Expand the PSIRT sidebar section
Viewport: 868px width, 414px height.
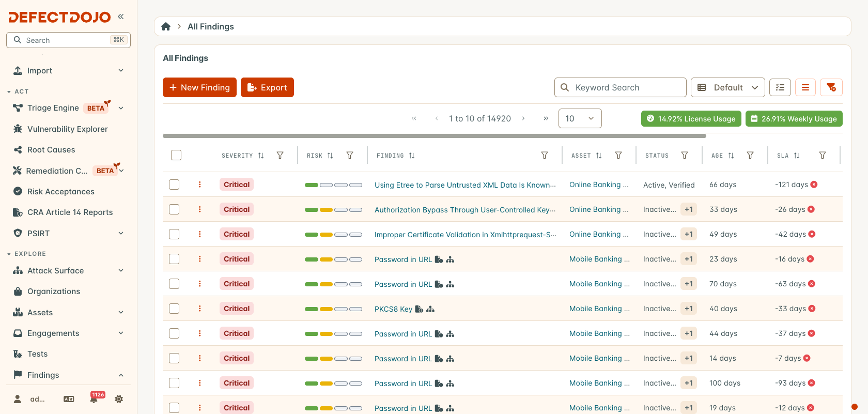(x=69, y=234)
